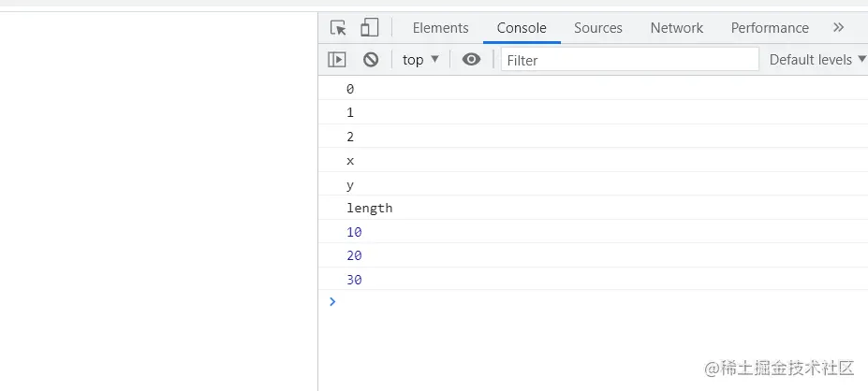Click the live expression eye icon
Image resolution: width=868 pixels, height=391 pixels.
[472, 60]
